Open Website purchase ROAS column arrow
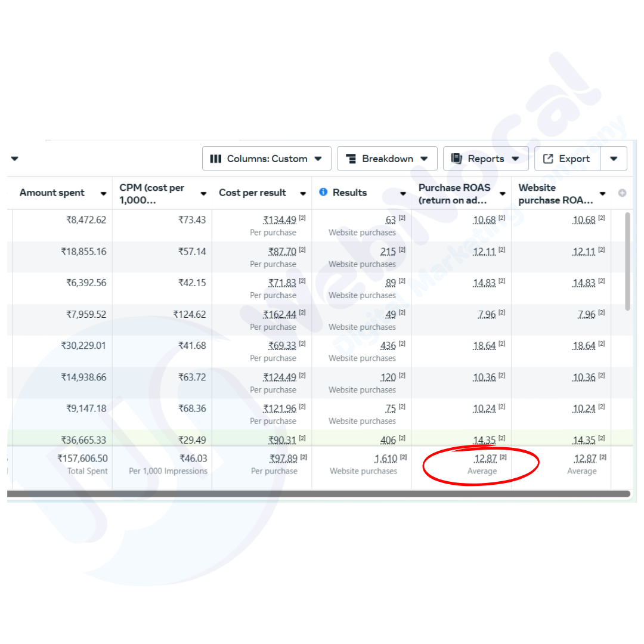 (602, 194)
